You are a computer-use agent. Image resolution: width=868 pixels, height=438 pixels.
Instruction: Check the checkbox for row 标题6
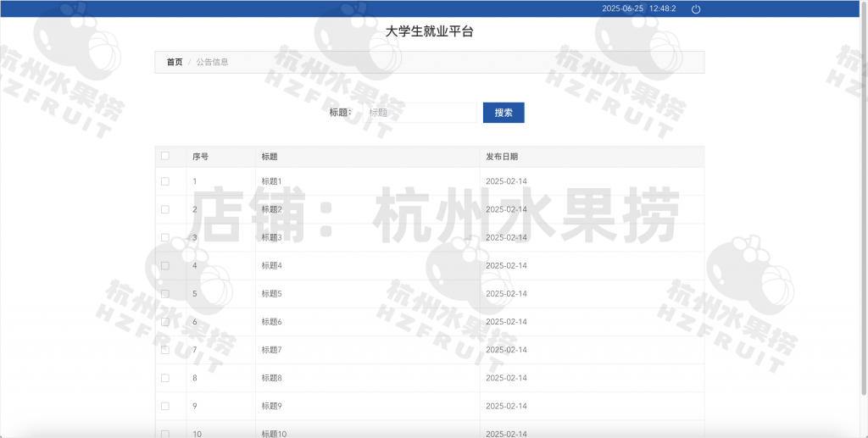tap(165, 322)
